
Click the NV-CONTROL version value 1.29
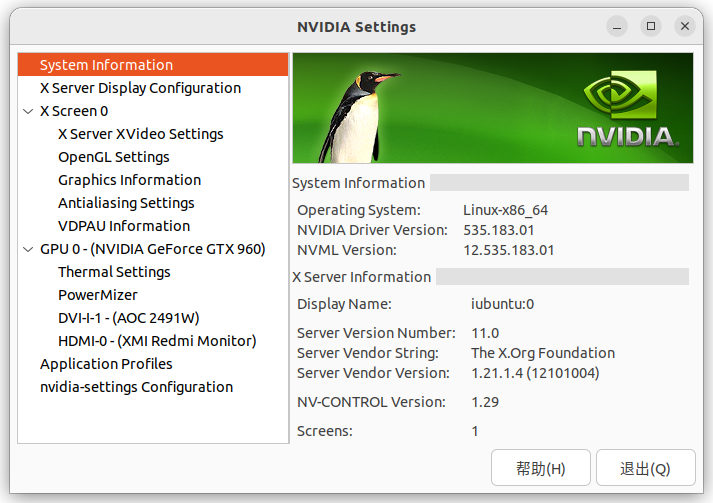[x=485, y=402]
